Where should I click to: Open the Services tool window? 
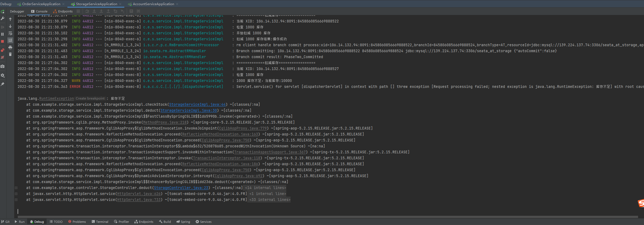point(203,221)
